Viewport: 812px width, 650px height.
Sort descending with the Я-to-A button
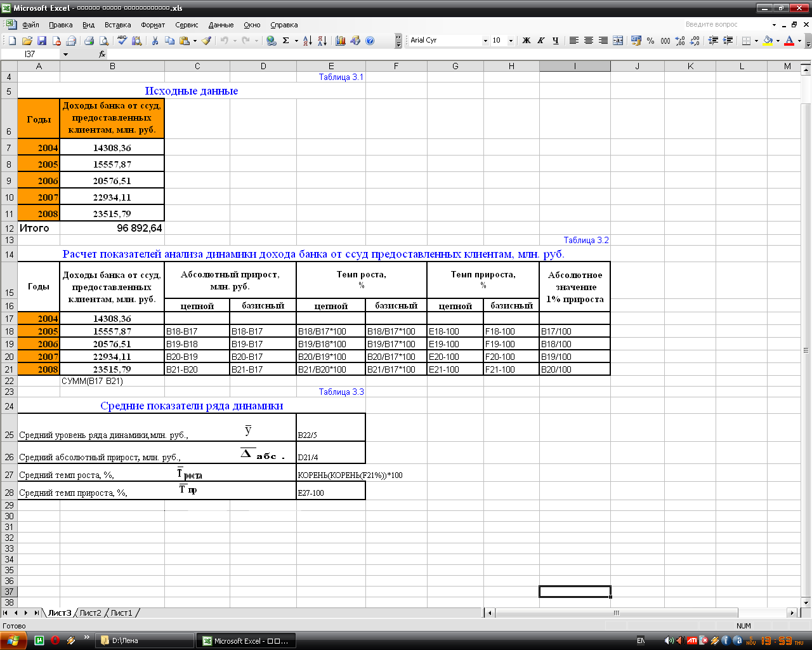coord(322,41)
